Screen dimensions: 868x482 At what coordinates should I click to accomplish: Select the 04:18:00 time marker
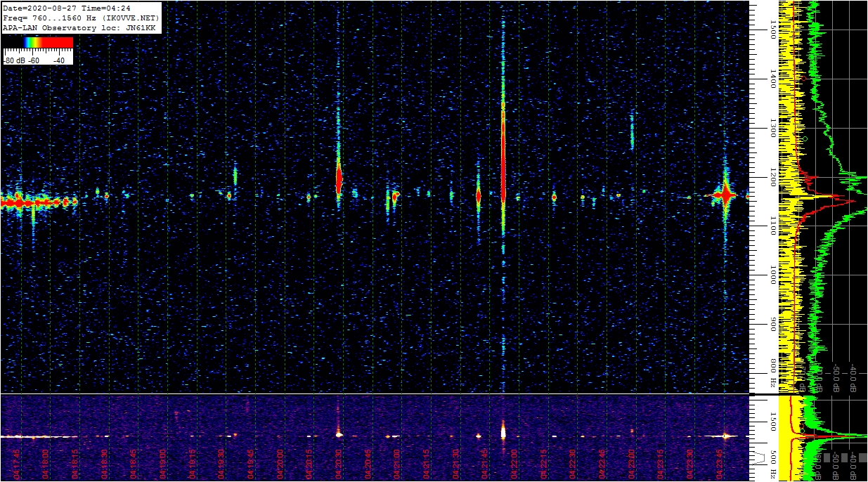[46, 464]
